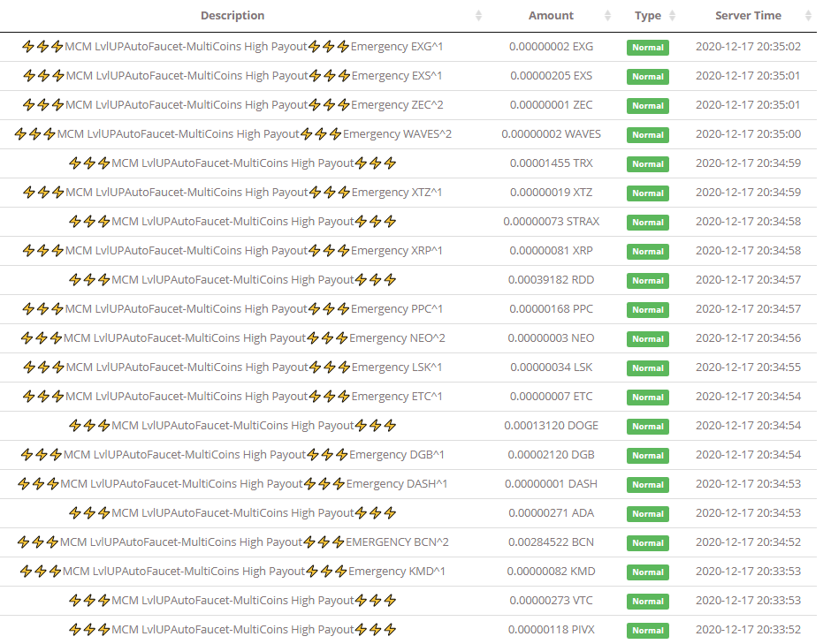
Task: Select description ending 'Emergency XRP^1'
Action: click(x=232, y=251)
